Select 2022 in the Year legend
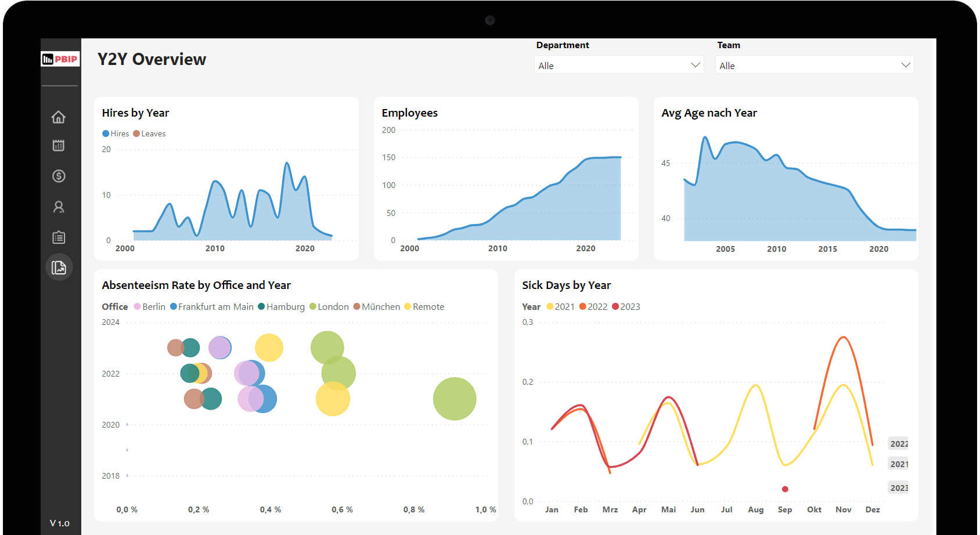This screenshot has width=980, height=535. (593, 306)
